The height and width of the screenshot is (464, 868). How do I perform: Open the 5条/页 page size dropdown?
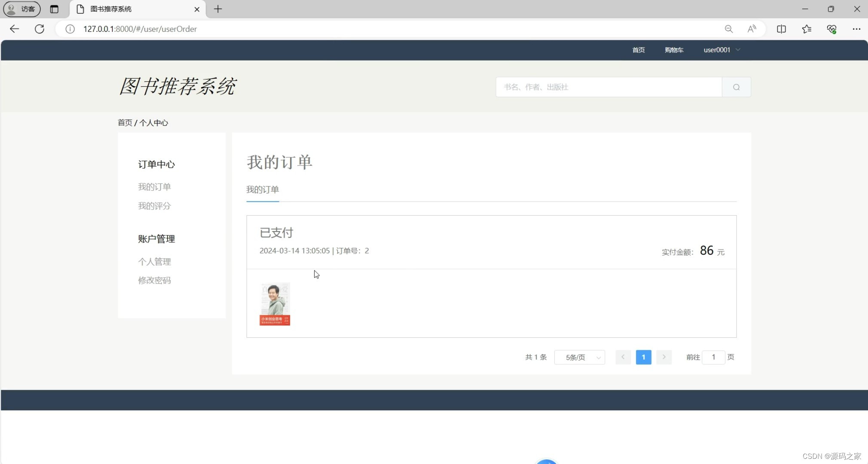point(579,357)
